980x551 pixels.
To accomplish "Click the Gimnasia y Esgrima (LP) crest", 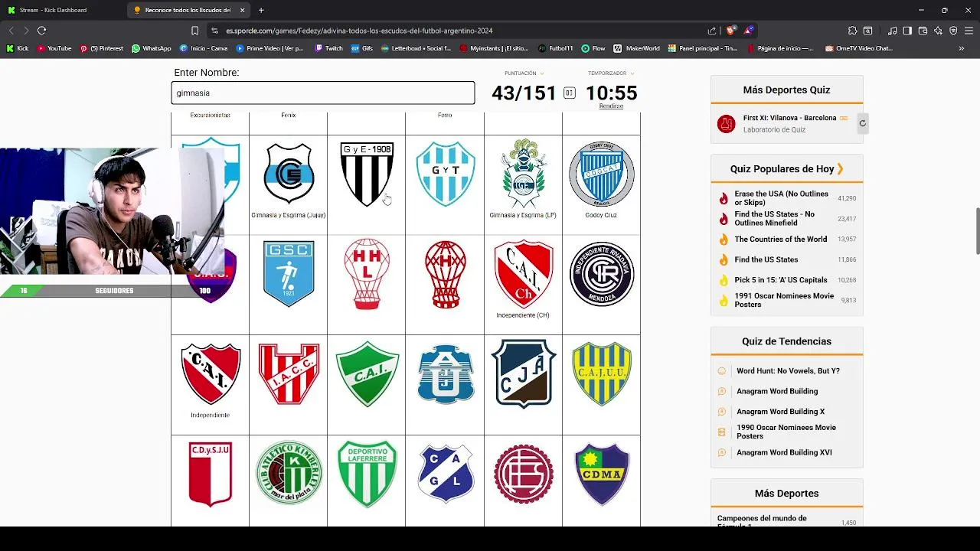I will point(524,173).
